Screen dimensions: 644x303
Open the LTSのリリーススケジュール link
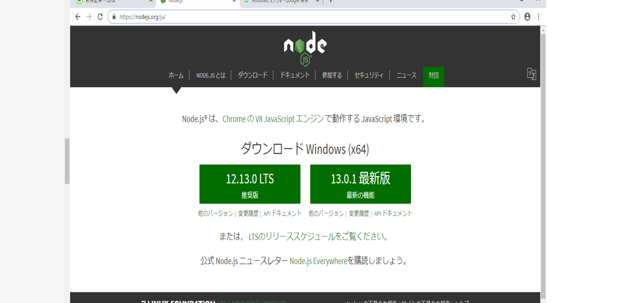click(x=318, y=236)
